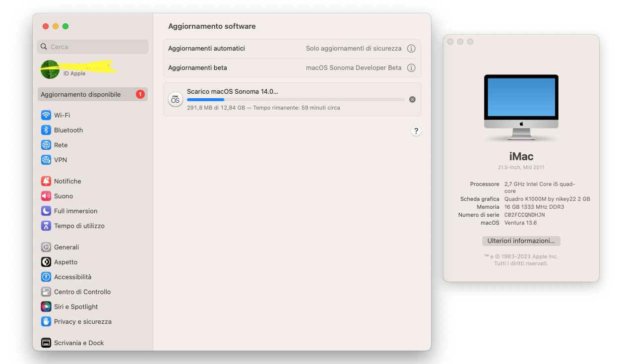Open Notifiche bell icon settings
This screenshot has width=617, height=364.
(46, 181)
